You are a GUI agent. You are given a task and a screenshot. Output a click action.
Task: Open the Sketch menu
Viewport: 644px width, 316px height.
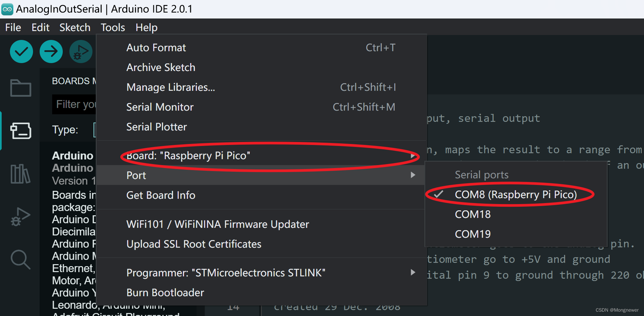(x=75, y=27)
